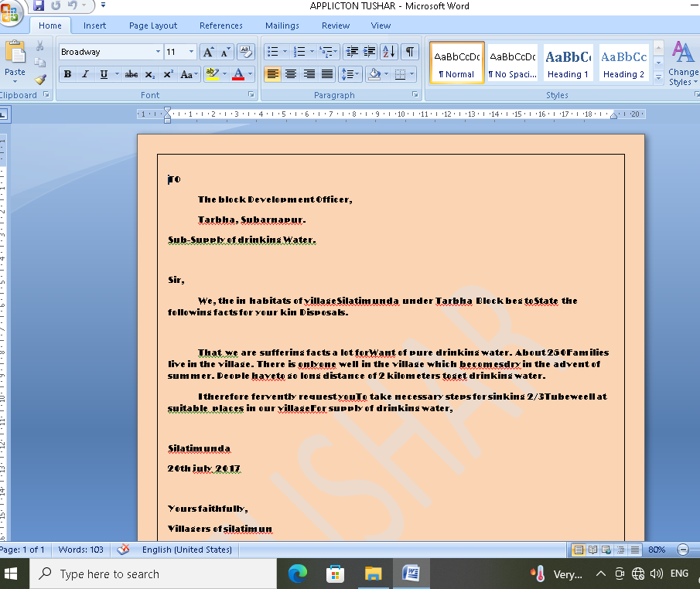Show paragraph marks with pilcrow icon

(409, 52)
